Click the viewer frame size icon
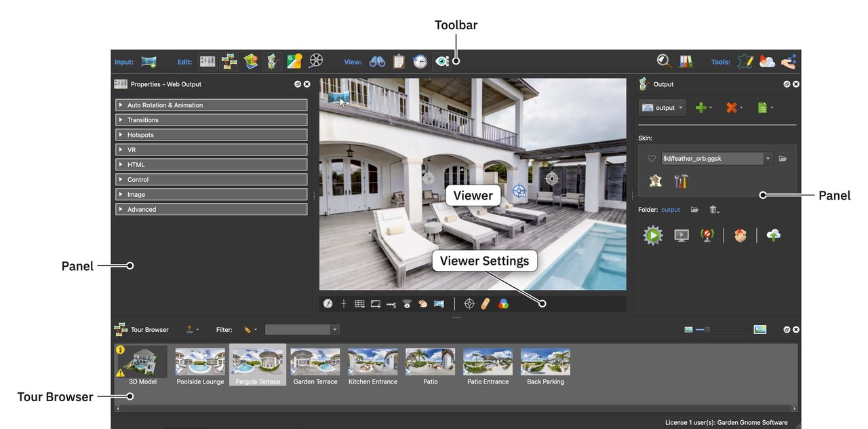 click(x=376, y=303)
